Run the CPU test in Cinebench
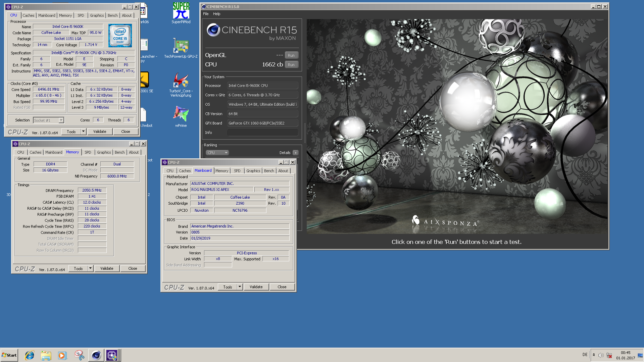This screenshot has height=362, width=644. [x=291, y=65]
